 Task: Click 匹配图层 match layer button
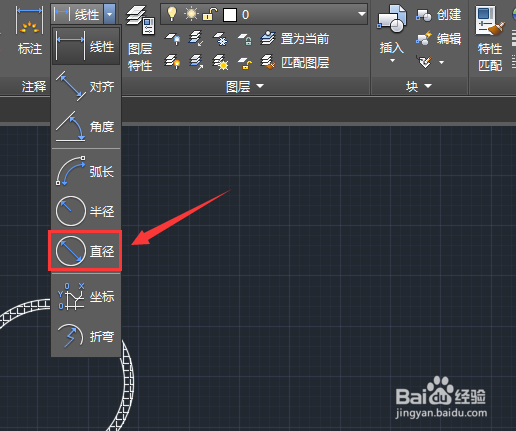click(295, 62)
